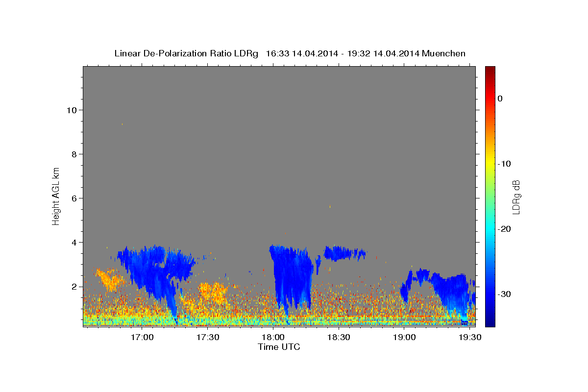Click the orange patch left of 17:00
Screen dimensions: 588x392
click(x=110, y=280)
